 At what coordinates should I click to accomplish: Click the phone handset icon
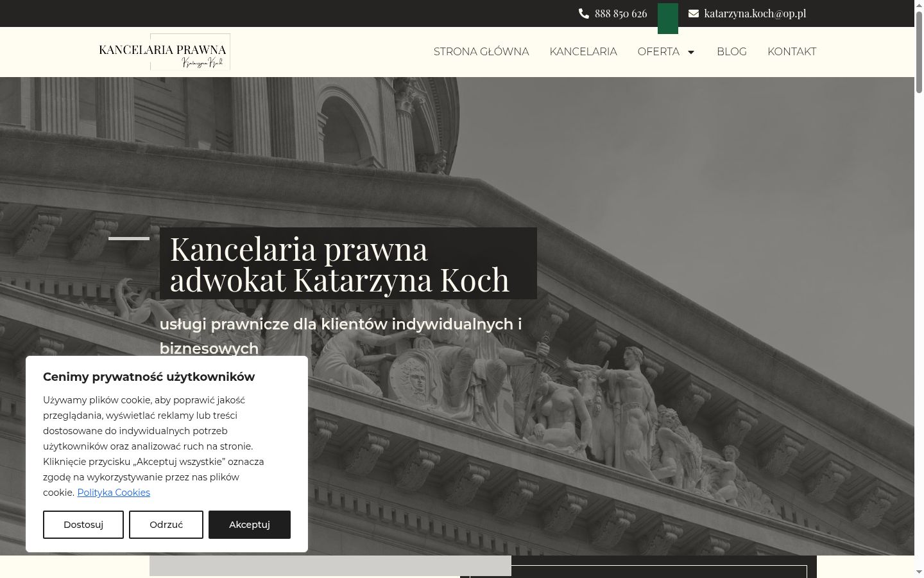coord(584,13)
